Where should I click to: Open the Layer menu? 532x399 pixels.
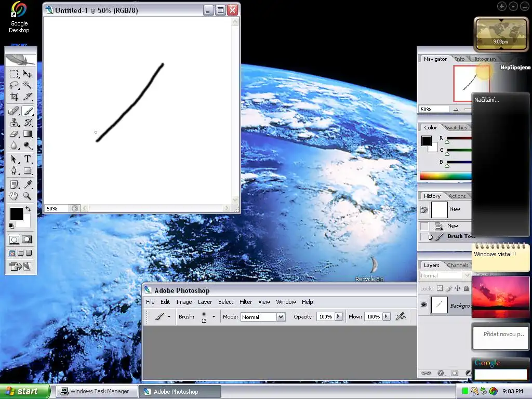(x=205, y=302)
